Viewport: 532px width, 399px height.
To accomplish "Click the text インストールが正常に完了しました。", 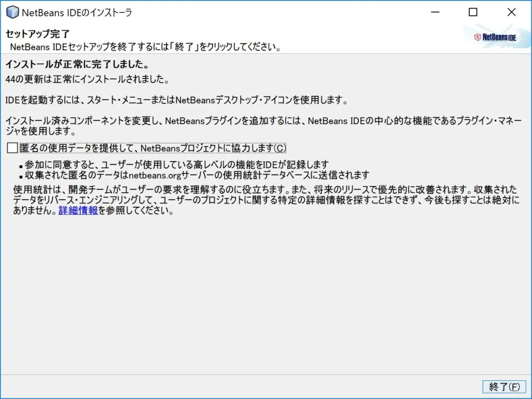I will click(x=77, y=64).
